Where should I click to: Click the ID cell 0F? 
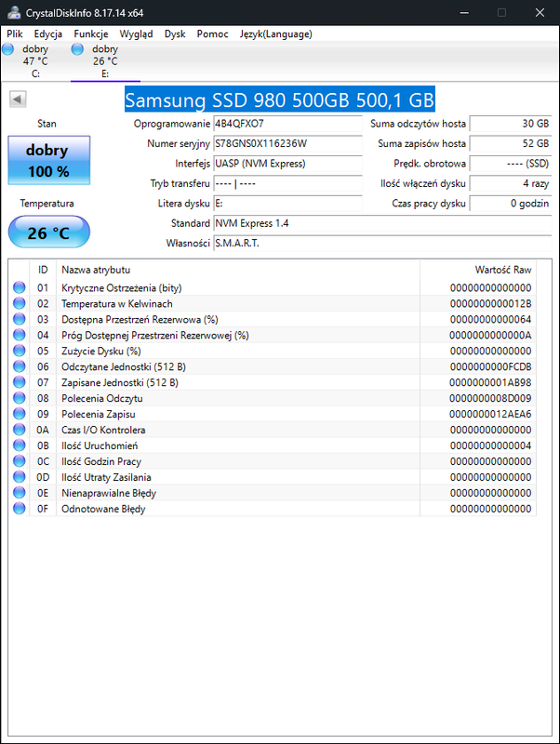[x=43, y=509]
